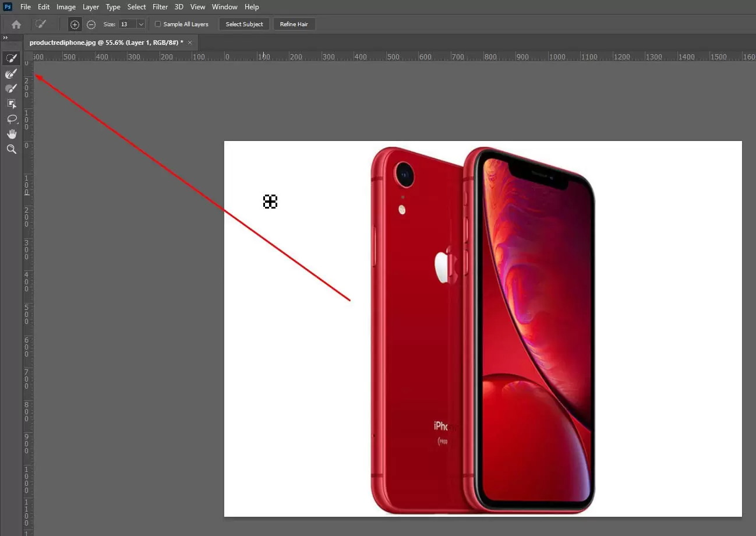
Task: Open the Help menu
Action: (x=252, y=7)
